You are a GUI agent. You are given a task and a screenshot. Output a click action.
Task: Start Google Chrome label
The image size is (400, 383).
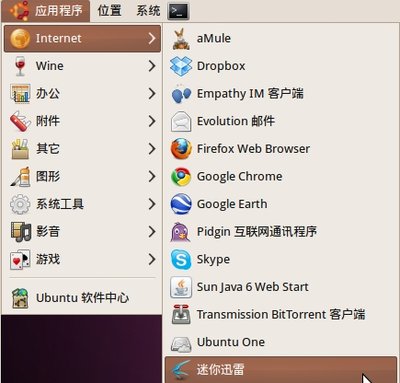click(x=240, y=177)
